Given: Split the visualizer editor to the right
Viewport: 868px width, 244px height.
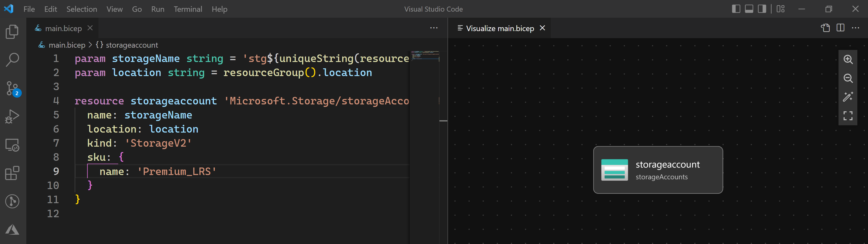Looking at the screenshot, I should (x=840, y=28).
